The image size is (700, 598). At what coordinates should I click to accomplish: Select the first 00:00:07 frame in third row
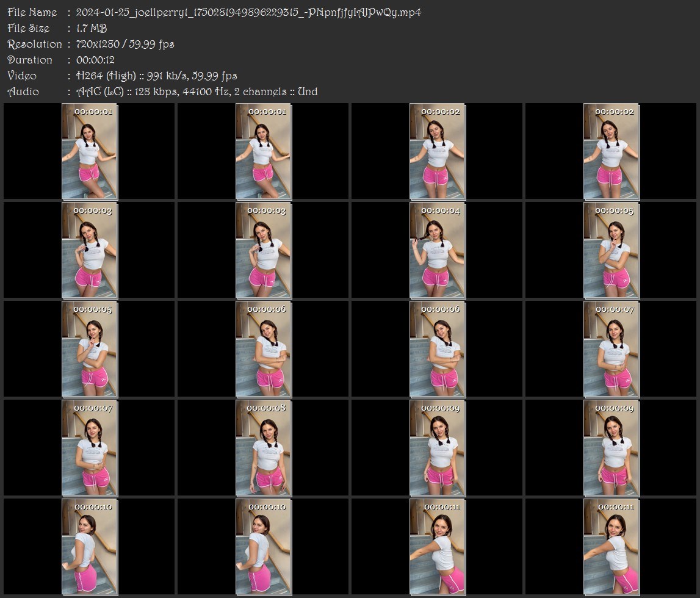tap(611, 349)
